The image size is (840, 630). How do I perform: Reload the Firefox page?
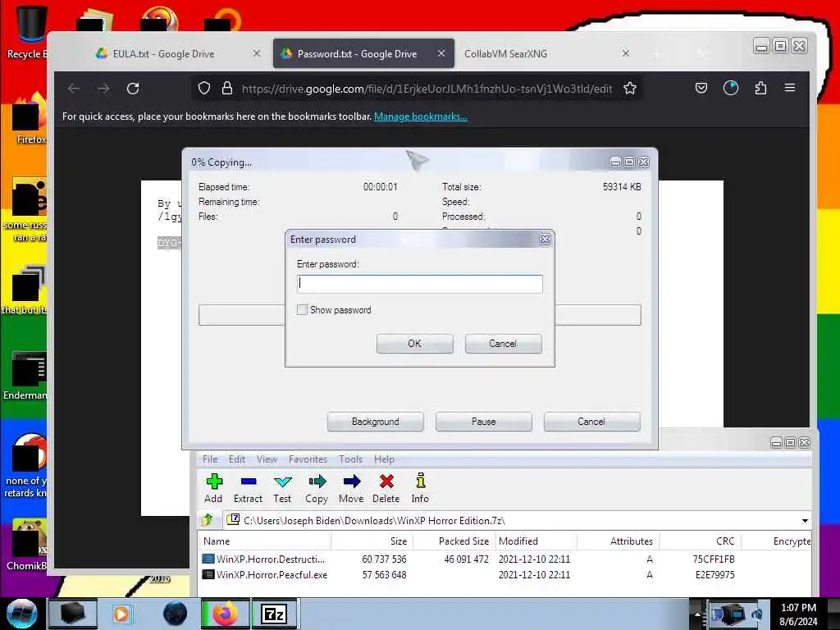click(x=133, y=89)
